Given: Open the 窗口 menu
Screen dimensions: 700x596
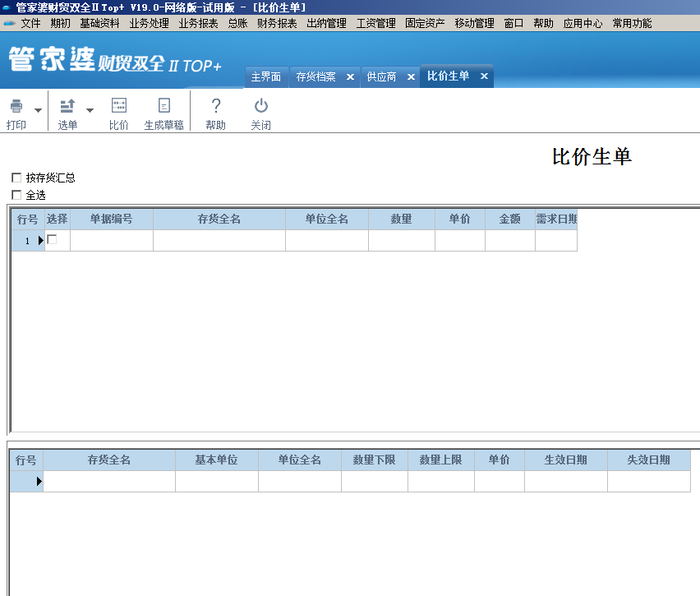Looking at the screenshot, I should click(513, 23).
